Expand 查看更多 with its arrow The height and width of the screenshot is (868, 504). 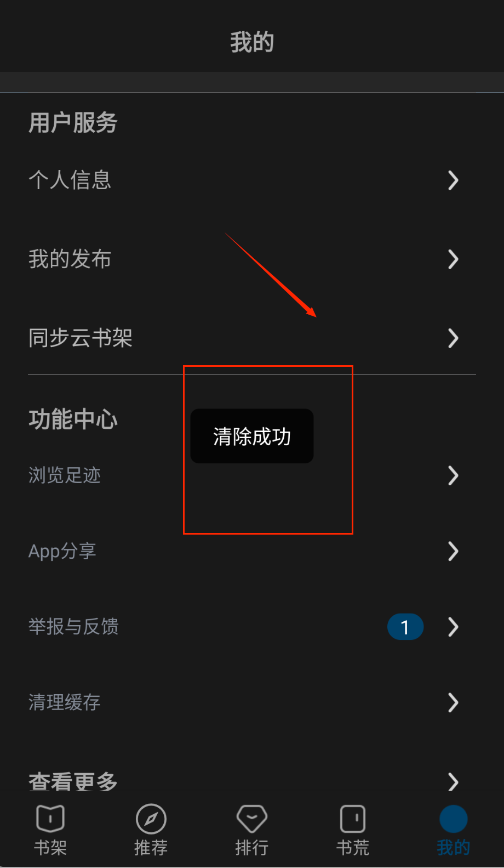pos(453,781)
